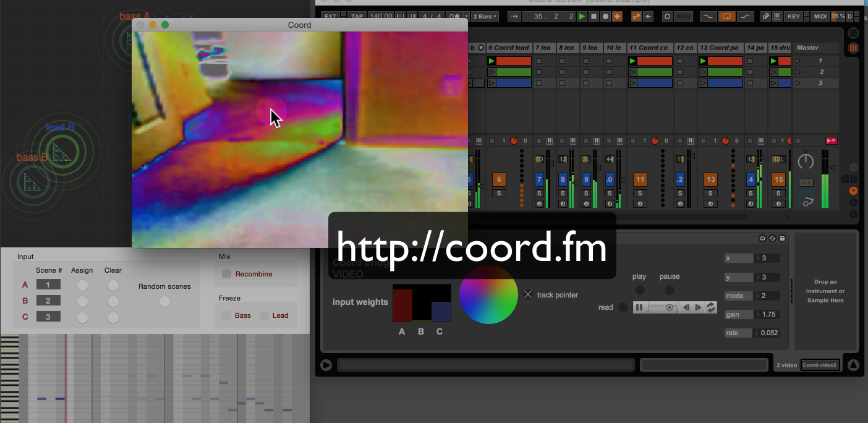Launch Master scene 2
868x423 pixels.
click(x=798, y=72)
